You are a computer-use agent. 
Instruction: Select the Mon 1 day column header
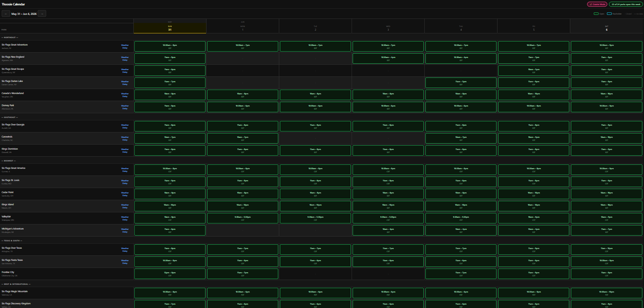(x=243, y=28)
